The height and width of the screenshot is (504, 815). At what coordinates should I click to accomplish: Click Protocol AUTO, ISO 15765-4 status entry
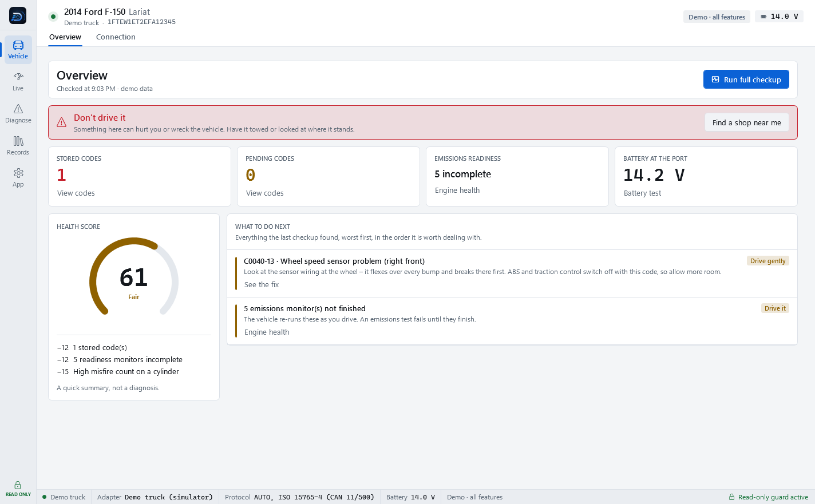pos(299,497)
